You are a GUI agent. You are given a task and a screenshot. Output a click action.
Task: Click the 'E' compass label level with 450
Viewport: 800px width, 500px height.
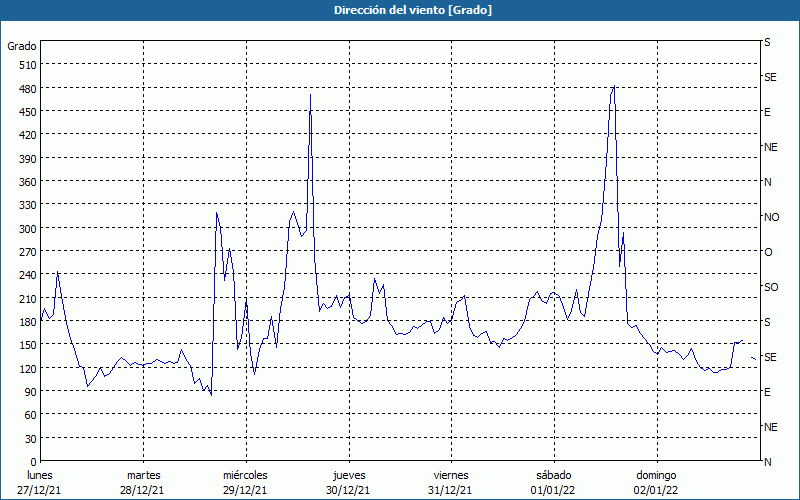[x=767, y=112]
